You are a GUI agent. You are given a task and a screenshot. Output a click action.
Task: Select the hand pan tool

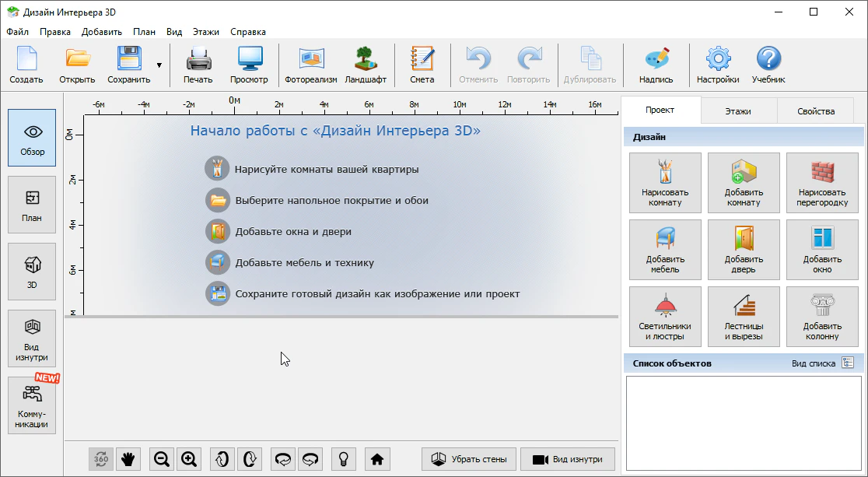point(128,459)
